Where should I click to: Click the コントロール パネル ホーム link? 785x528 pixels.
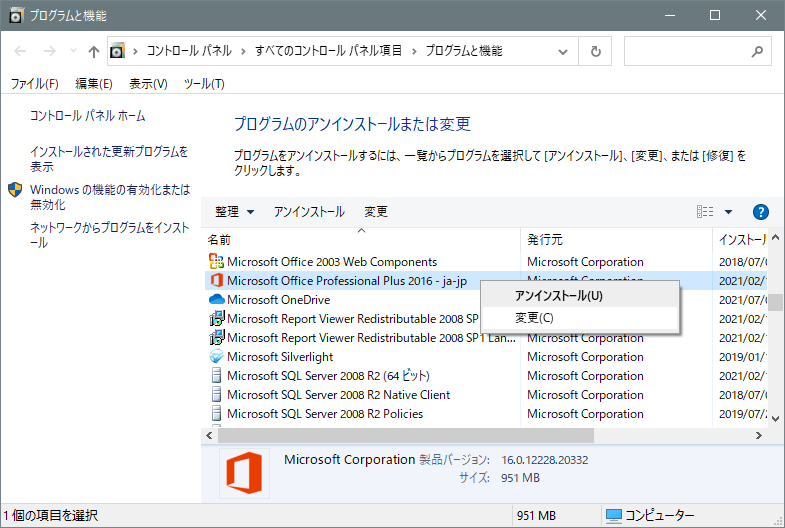[x=88, y=116]
